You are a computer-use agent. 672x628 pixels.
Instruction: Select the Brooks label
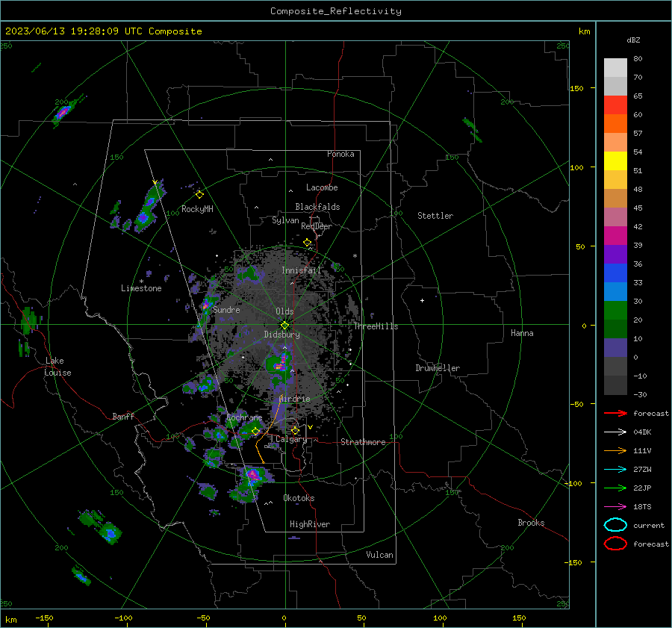pyautogui.click(x=531, y=523)
